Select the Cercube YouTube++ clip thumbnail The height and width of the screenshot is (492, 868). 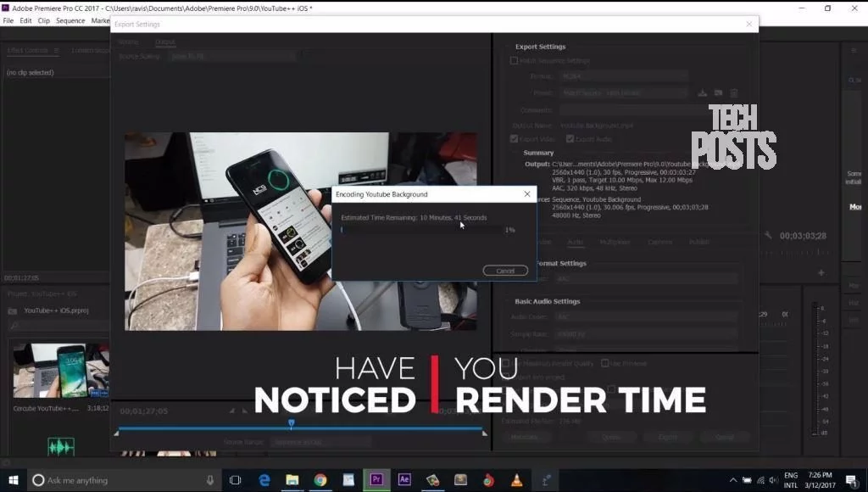click(x=61, y=371)
